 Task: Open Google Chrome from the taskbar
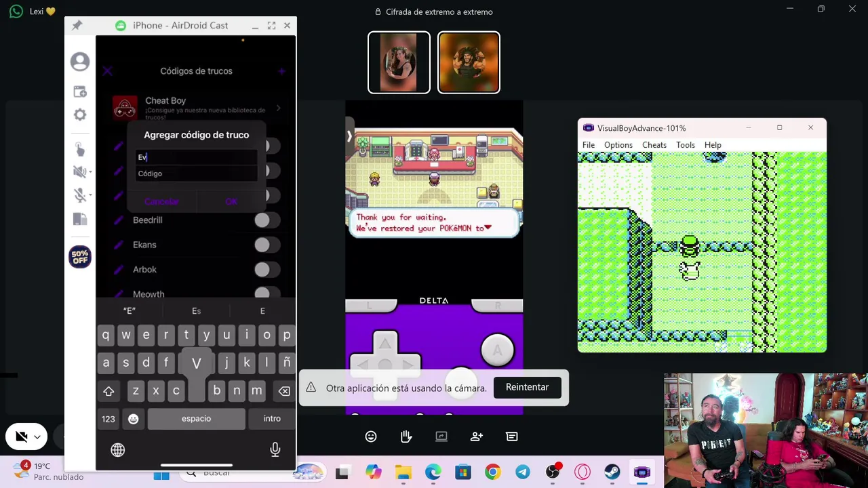point(492,472)
